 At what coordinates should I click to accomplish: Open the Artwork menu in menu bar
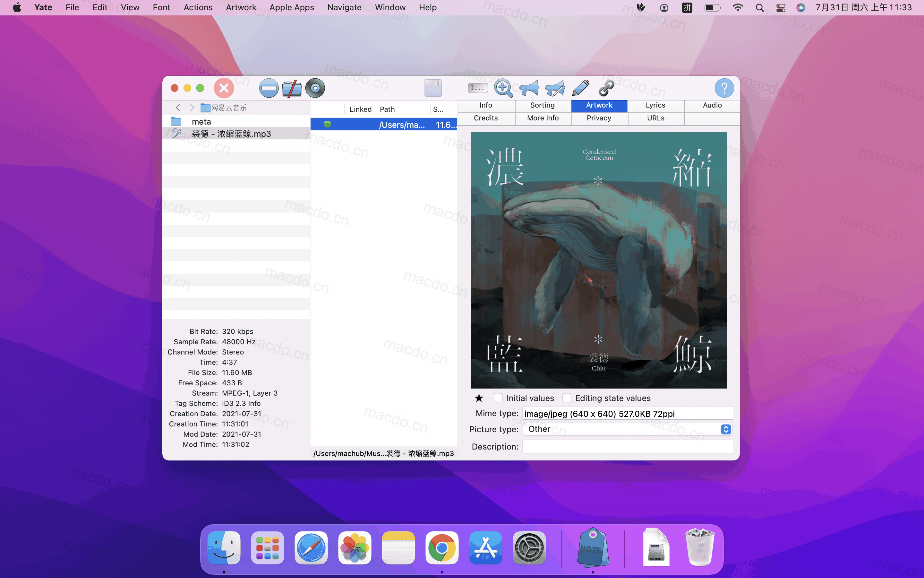coord(241,8)
